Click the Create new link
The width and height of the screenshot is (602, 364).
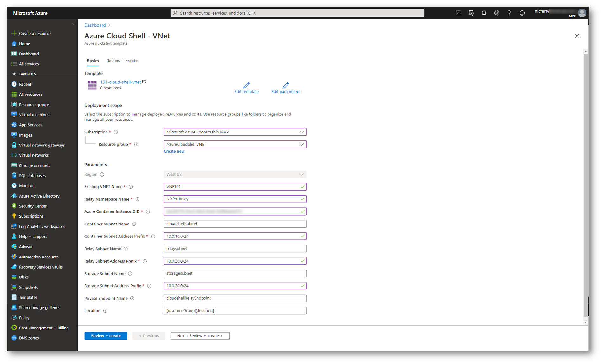(x=174, y=151)
